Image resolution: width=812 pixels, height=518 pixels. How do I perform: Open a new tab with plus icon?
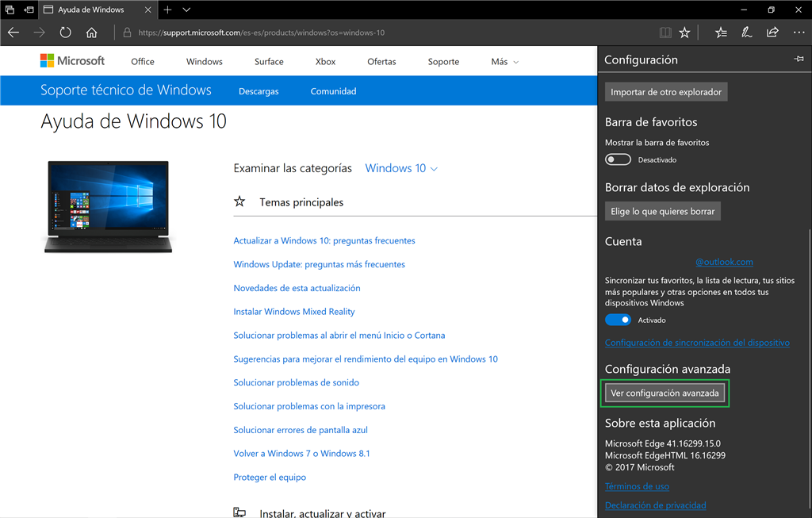tap(167, 10)
